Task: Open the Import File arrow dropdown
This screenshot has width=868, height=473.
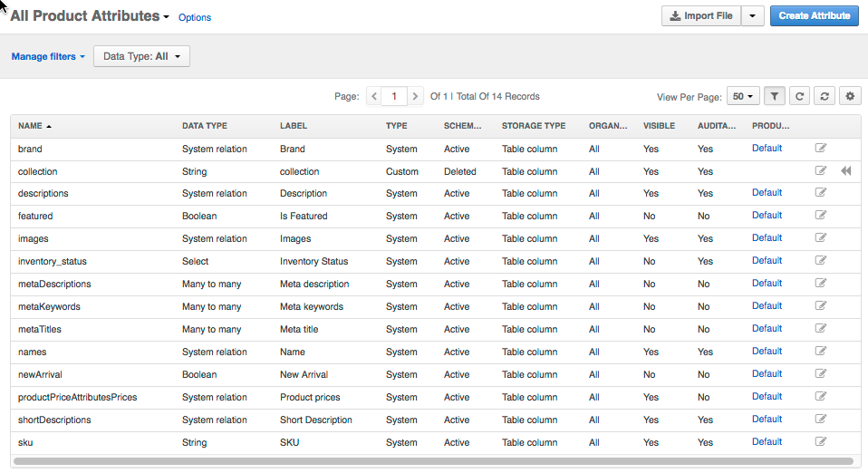Action: 752,16
